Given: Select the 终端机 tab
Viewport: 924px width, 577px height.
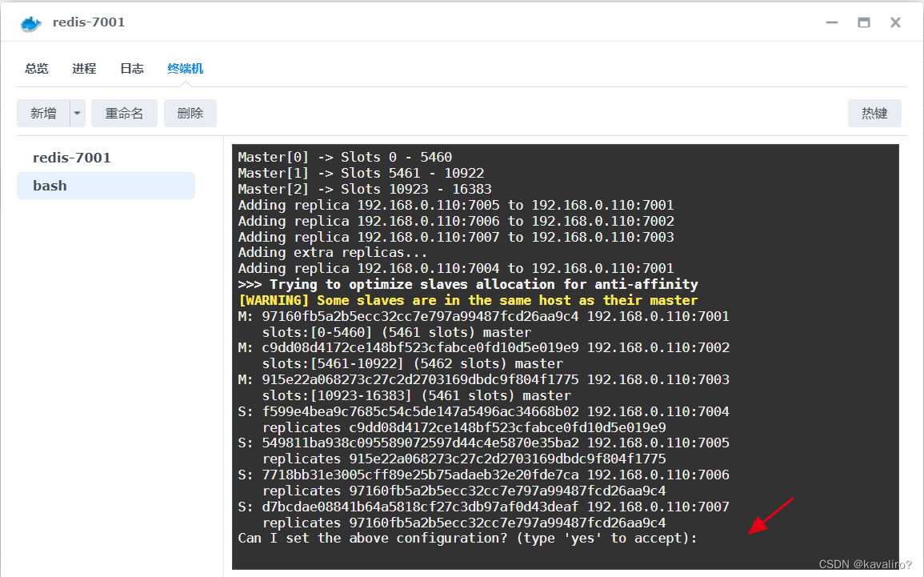Looking at the screenshot, I should tap(185, 68).
